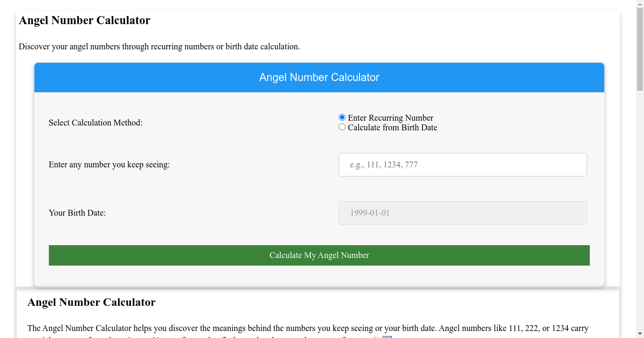This screenshot has height=338, width=644.
Task: Click the blue Angel Number Calculator header banner
Action: [x=319, y=77]
